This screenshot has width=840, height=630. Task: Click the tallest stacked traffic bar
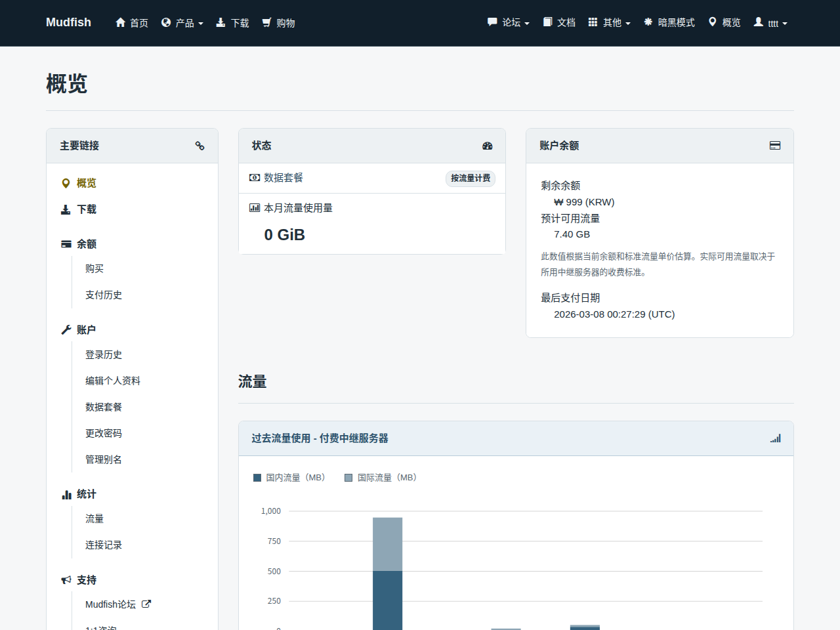(388, 574)
